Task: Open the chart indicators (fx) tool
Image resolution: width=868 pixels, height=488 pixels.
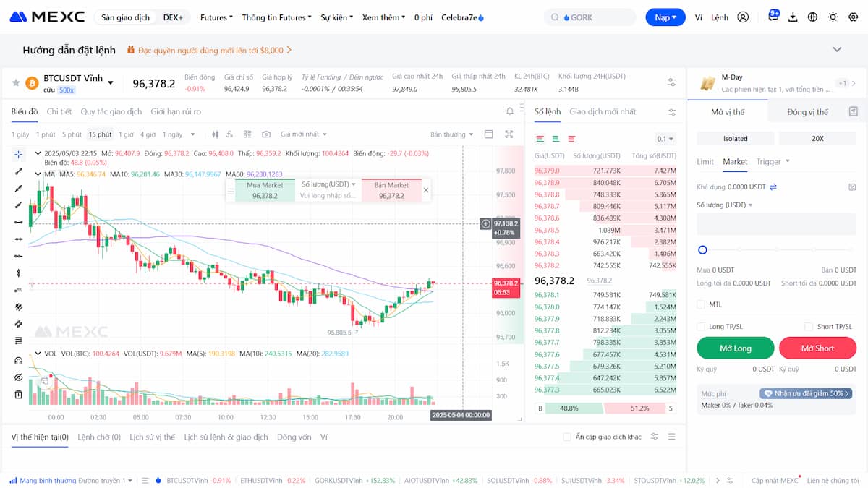Action: click(x=230, y=134)
